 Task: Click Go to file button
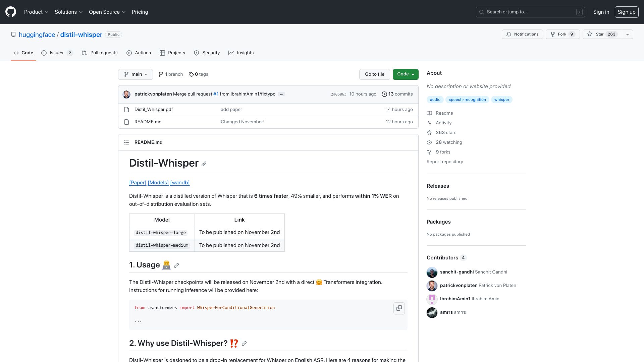coord(375,74)
